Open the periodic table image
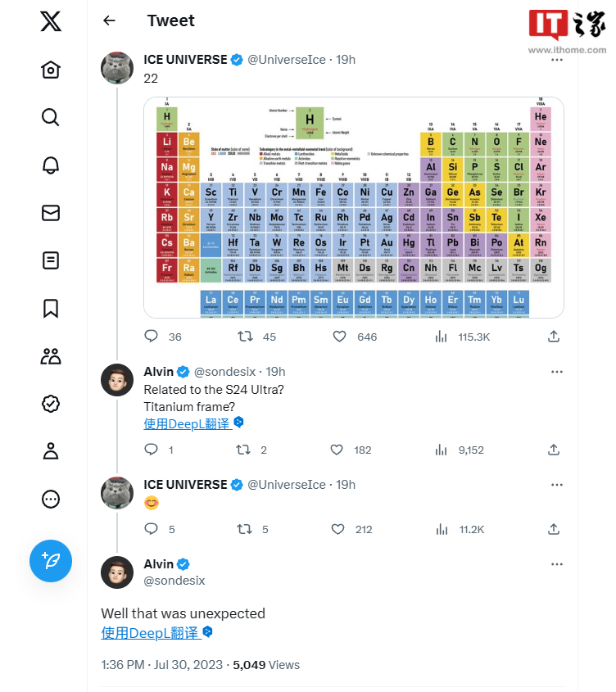616x692 pixels. point(352,206)
